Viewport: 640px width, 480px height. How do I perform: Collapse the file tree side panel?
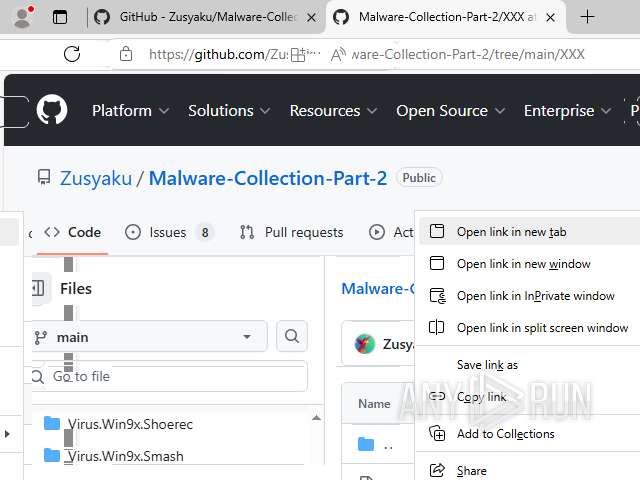pyautogui.click(x=39, y=288)
